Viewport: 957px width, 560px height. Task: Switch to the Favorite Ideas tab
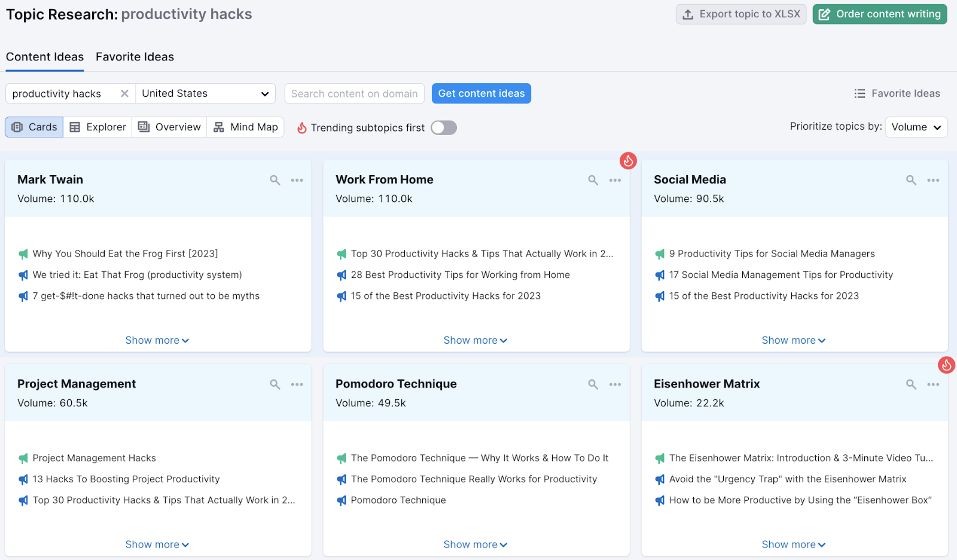tap(135, 57)
